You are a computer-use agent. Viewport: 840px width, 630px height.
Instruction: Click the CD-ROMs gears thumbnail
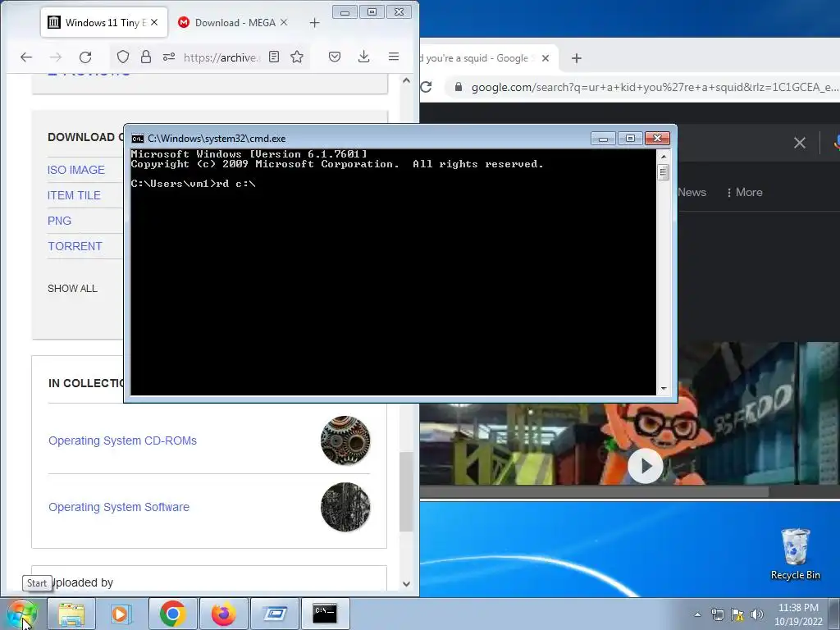[x=345, y=441]
